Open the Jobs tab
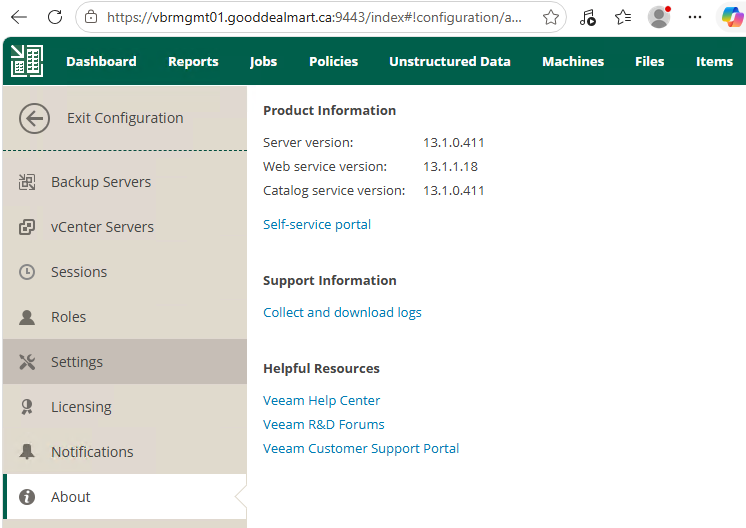746x528 pixels. (264, 61)
